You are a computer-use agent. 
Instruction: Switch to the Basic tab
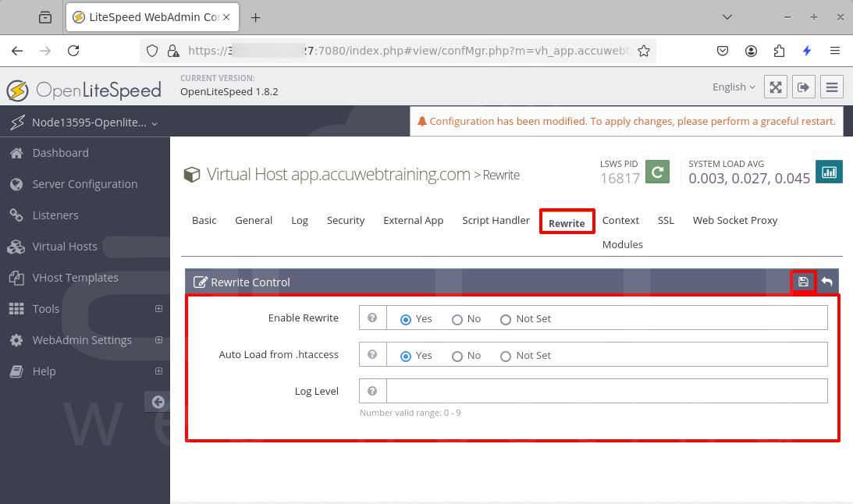pos(204,220)
